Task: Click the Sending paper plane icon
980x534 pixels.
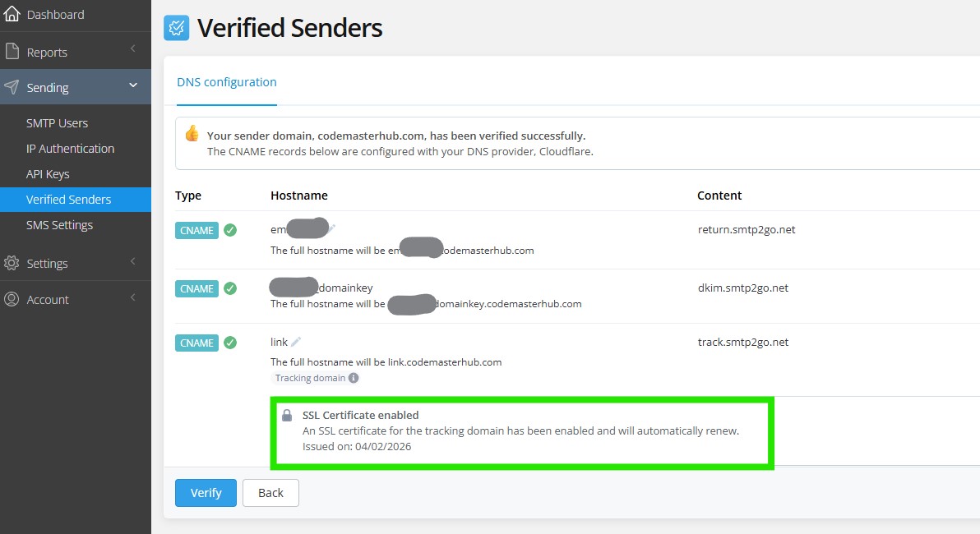Action: tap(12, 87)
